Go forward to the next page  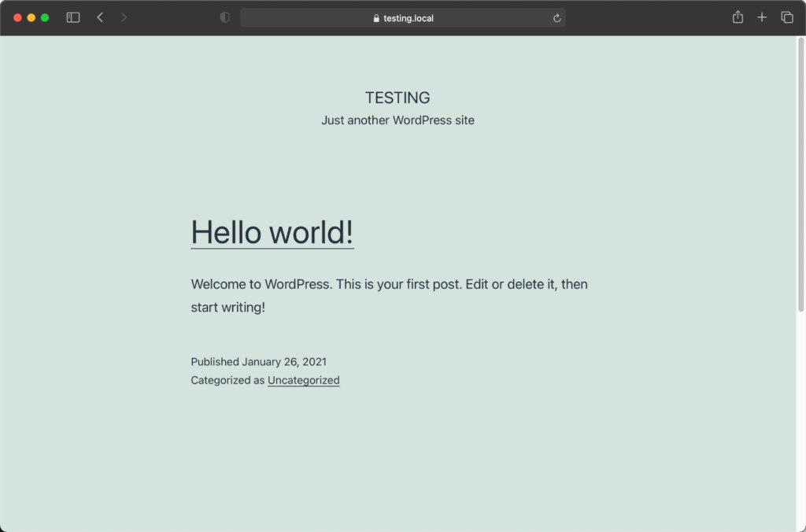click(124, 17)
